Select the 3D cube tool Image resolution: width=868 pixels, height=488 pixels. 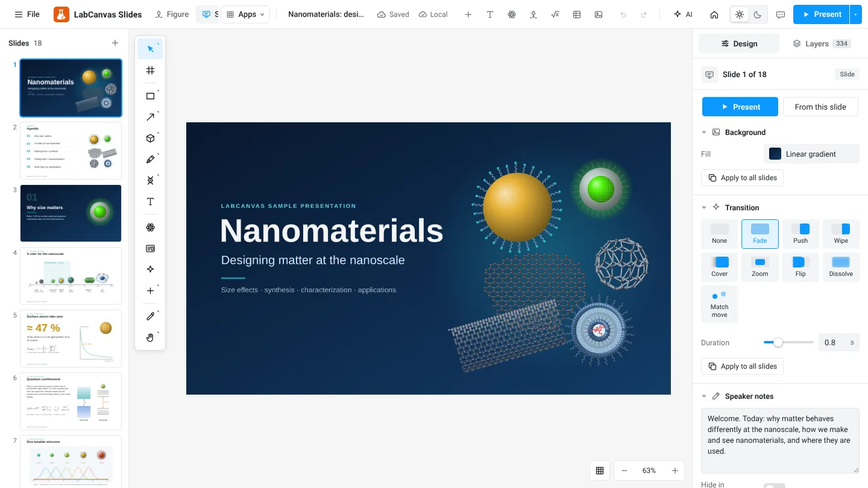click(x=150, y=138)
